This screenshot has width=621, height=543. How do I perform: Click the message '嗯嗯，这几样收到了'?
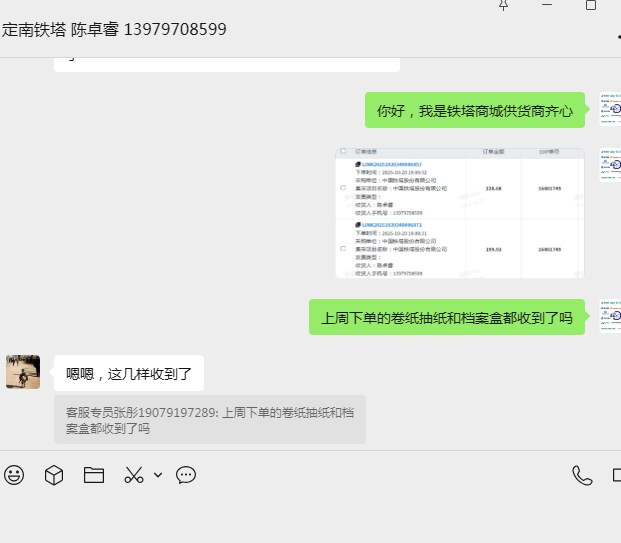(x=128, y=374)
